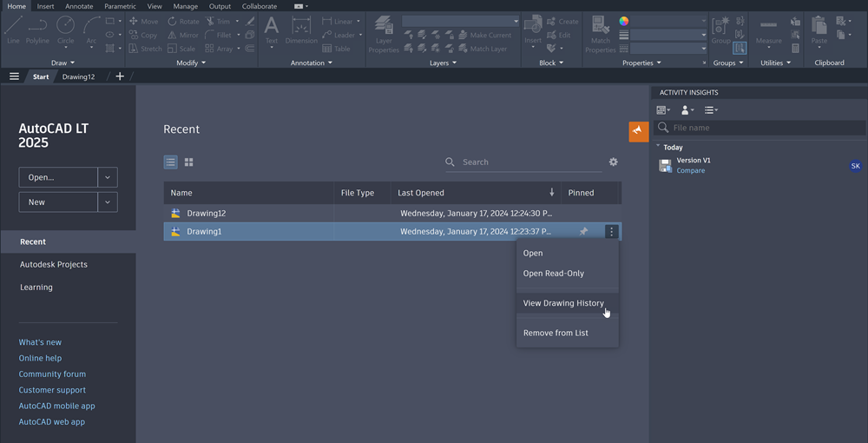Click Match Layer button
The height and width of the screenshot is (443, 868).
click(482, 49)
